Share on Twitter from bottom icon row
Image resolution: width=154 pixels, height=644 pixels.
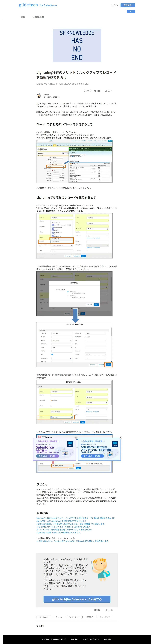(x=95, y=610)
